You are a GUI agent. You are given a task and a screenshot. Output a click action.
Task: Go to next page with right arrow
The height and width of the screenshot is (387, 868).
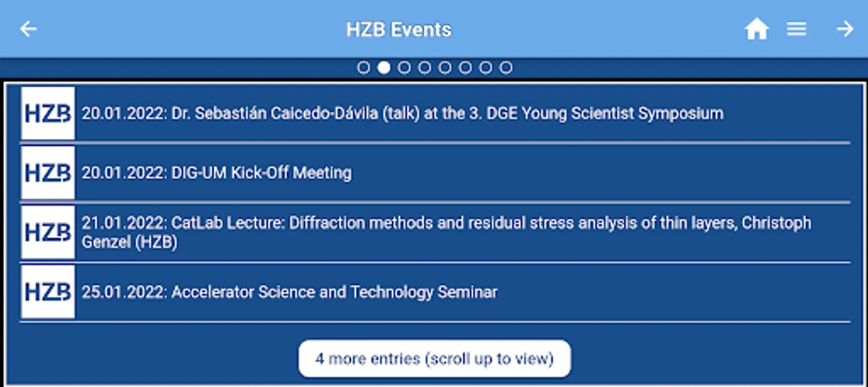click(x=845, y=29)
